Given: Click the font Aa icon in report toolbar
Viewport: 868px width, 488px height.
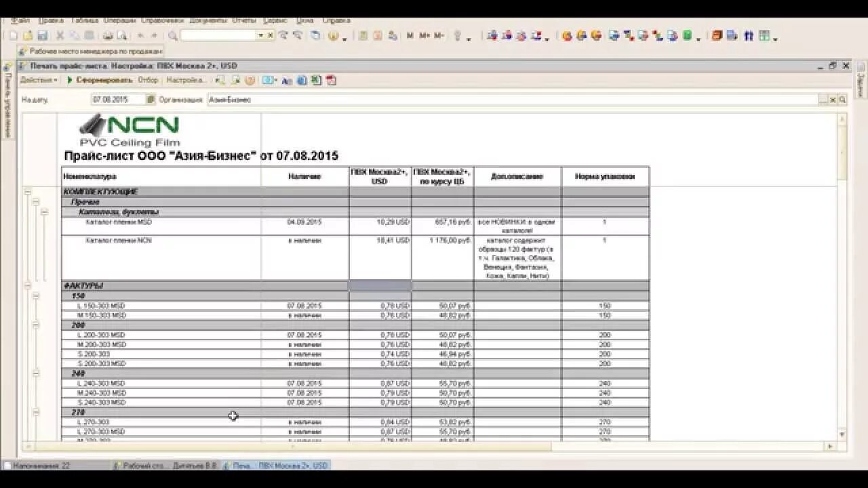Looking at the screenshot, I should pos(286,80).
